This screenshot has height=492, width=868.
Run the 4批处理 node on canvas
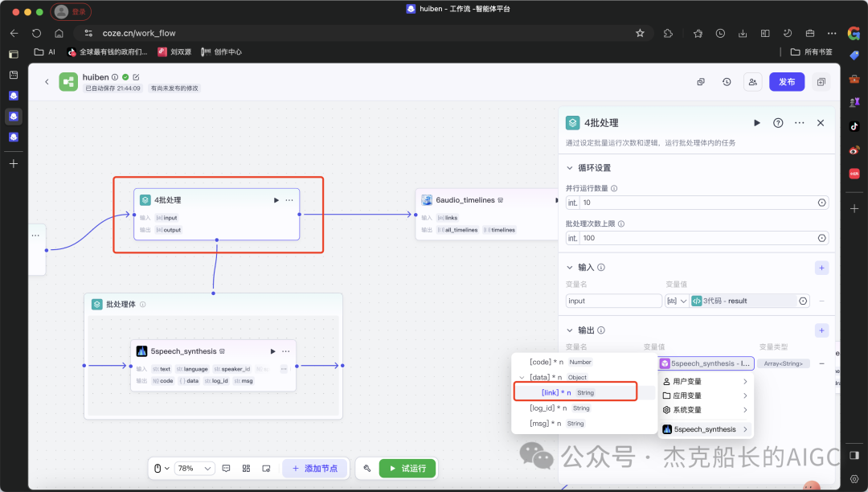276,200
